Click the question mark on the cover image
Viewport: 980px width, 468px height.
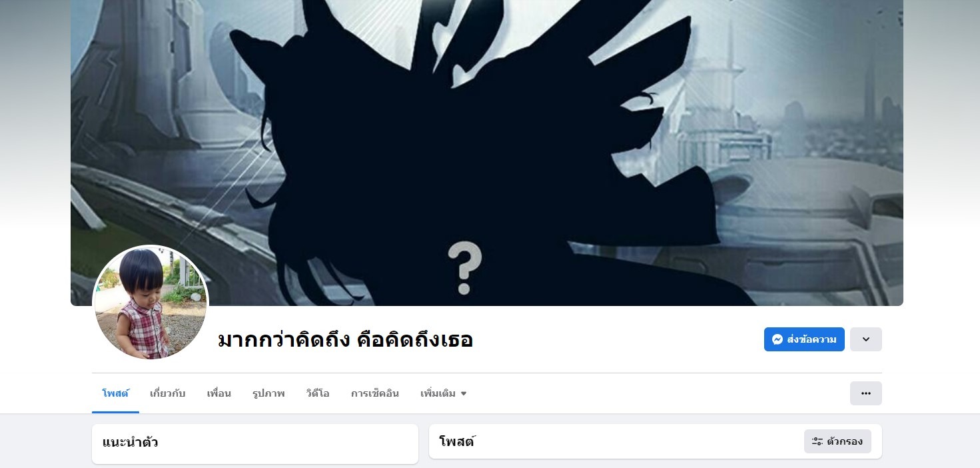point(464,268)
